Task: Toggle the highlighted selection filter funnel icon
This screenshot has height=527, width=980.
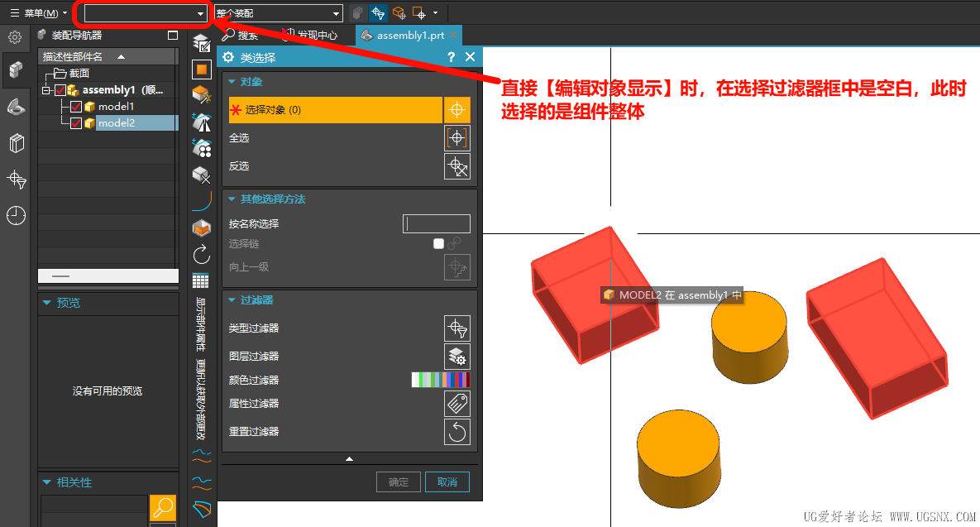Action: click(377, 13)
